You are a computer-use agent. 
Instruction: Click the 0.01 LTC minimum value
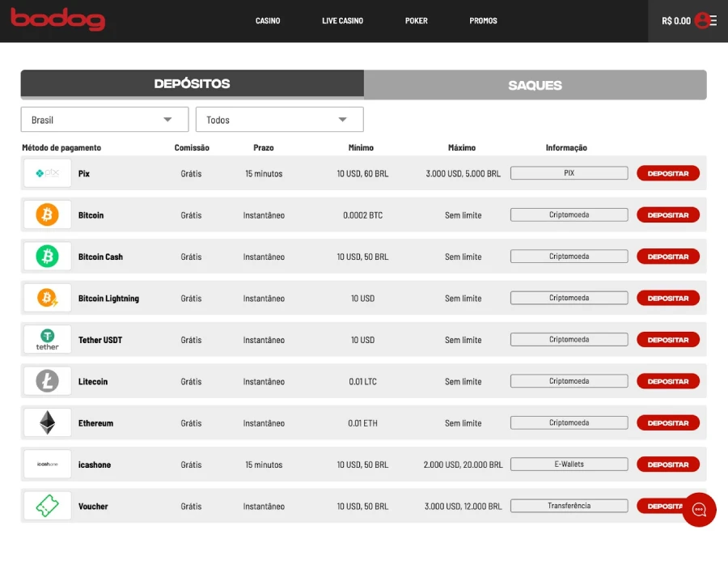click(363, 381)
